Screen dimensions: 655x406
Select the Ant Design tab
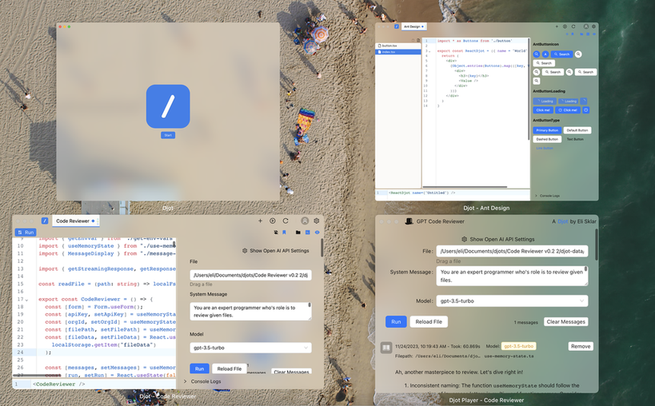tap(412, 27)
